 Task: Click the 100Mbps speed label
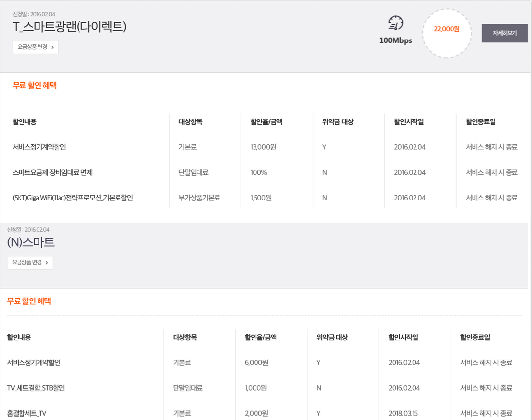(x=395, y=40)
